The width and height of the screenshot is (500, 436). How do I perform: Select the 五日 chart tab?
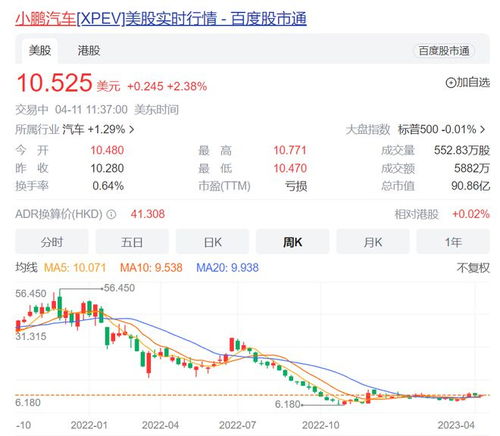tap(132, 242)
